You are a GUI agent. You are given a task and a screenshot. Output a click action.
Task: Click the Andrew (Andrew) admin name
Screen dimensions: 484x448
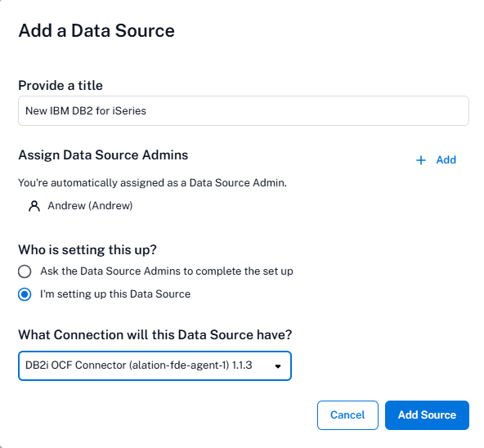90,206
